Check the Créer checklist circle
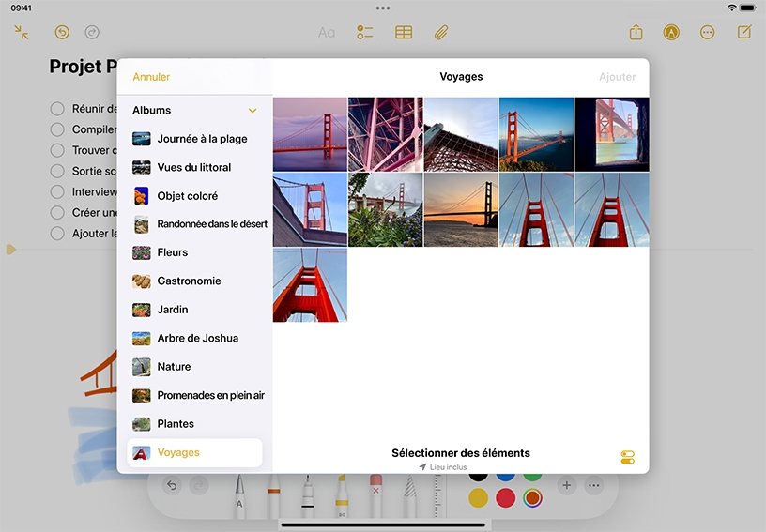The height and width of the screenshot is (532, 766). click(57, 212)
